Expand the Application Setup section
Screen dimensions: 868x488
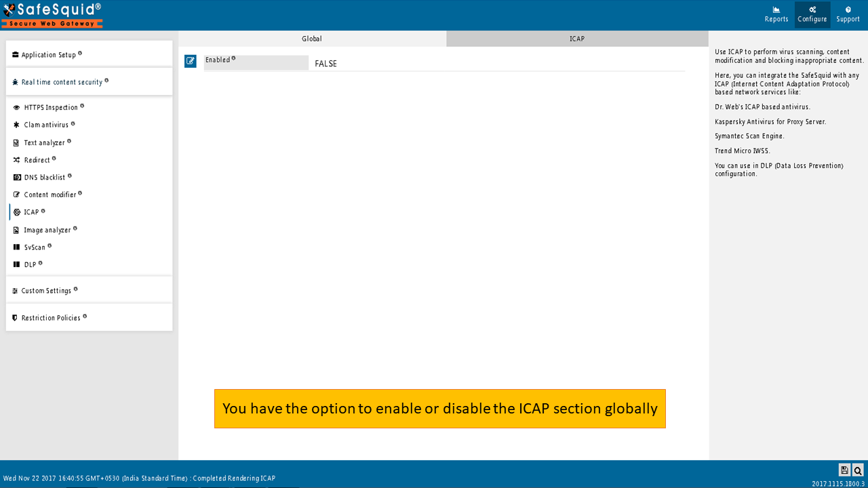(48, 55)
